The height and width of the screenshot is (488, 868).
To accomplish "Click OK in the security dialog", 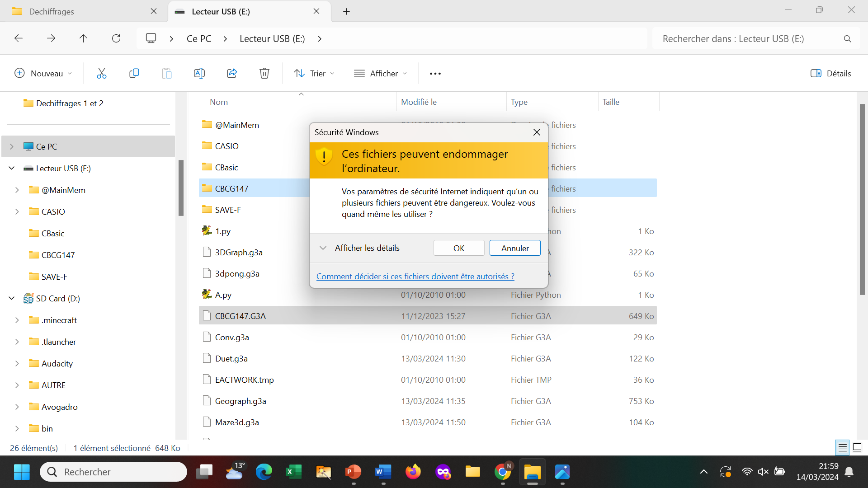I will coord(459,248).
